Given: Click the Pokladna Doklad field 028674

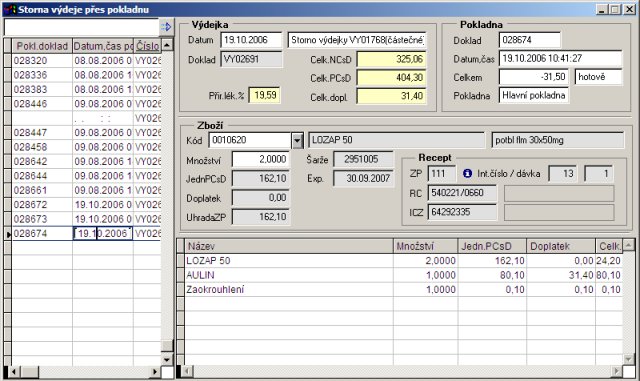Looking at the screenshot, I should click(x=529, y=40).
